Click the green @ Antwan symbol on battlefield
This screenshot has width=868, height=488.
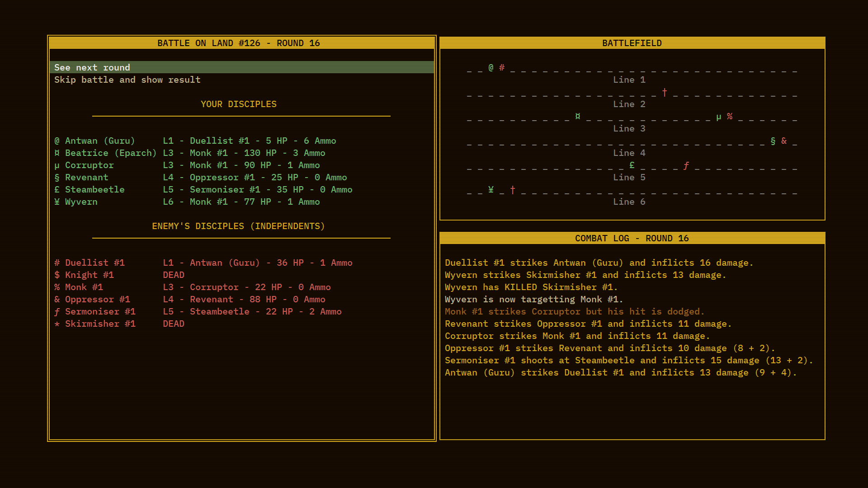(x=491, y=67)
